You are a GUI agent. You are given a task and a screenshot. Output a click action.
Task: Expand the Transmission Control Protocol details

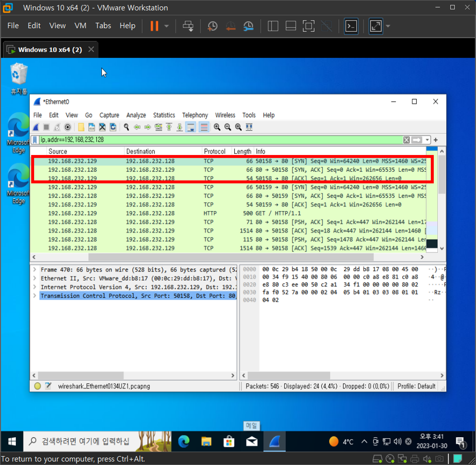(x=35, y=296)
